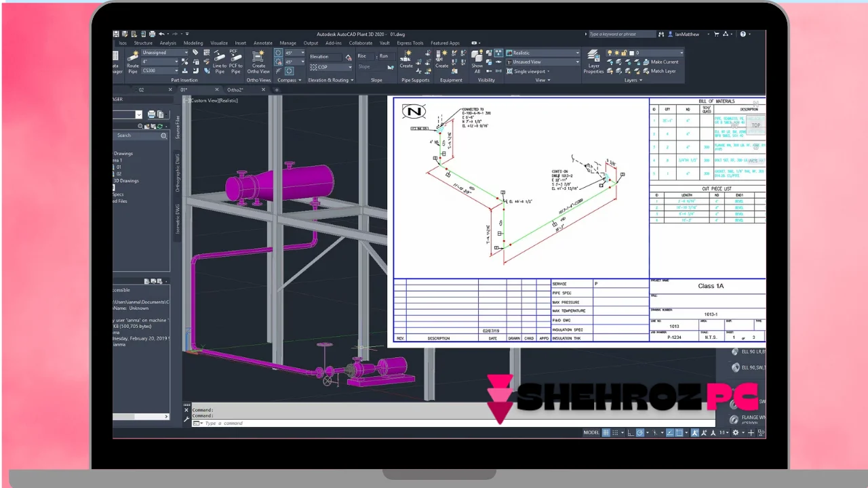Click the Run input field

pos(386,56)
